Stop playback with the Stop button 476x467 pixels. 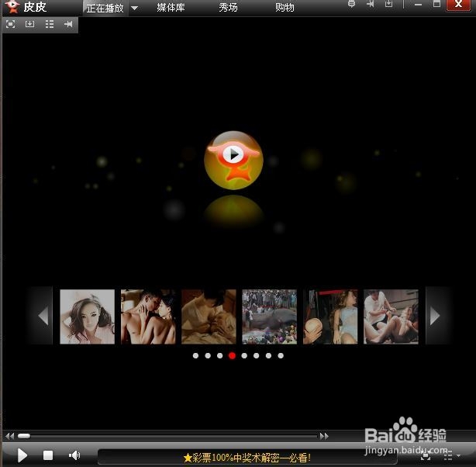click(48, 455)
